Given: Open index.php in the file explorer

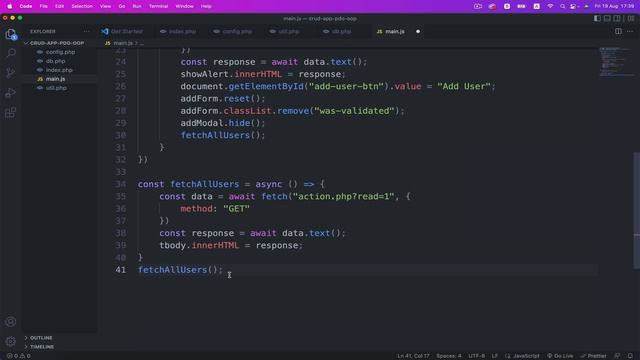Looking at the screenshot, I should pos(59,70).
